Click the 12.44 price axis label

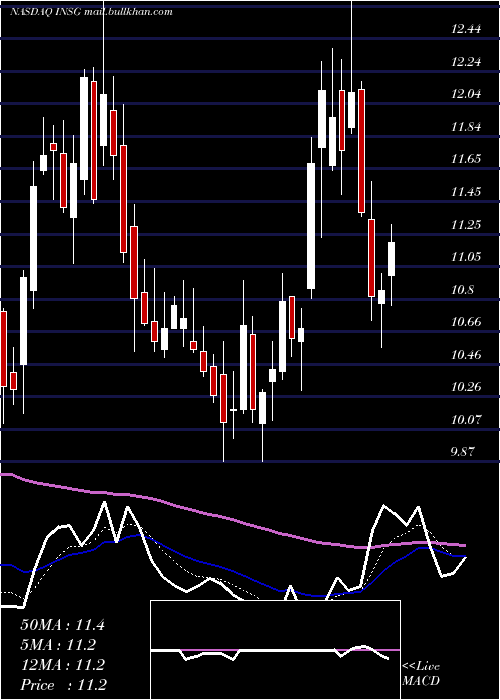pyautogui.click(x=466, y=29)
